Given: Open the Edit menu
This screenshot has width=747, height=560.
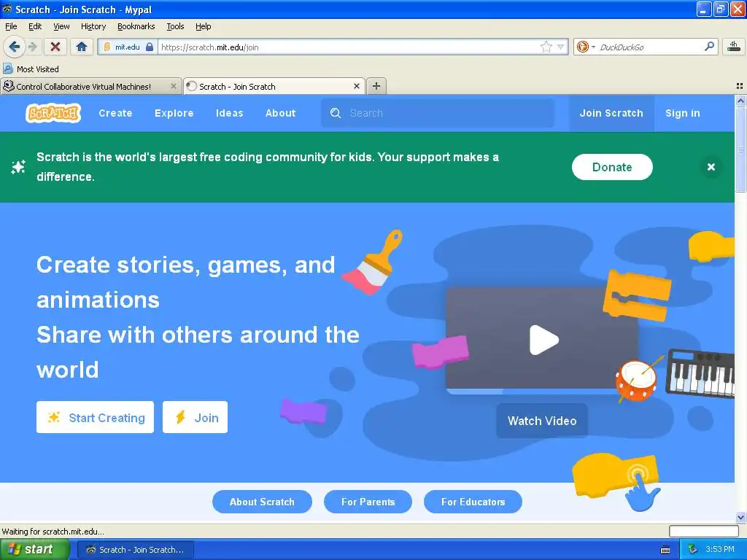Looking at the screenshot, I should (35, 26).
